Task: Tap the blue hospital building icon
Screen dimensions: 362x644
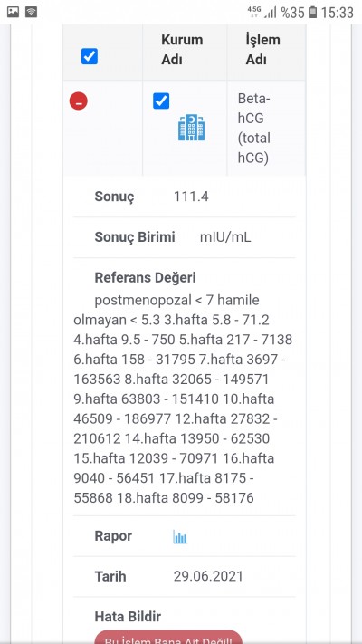Action: [191, 128]
